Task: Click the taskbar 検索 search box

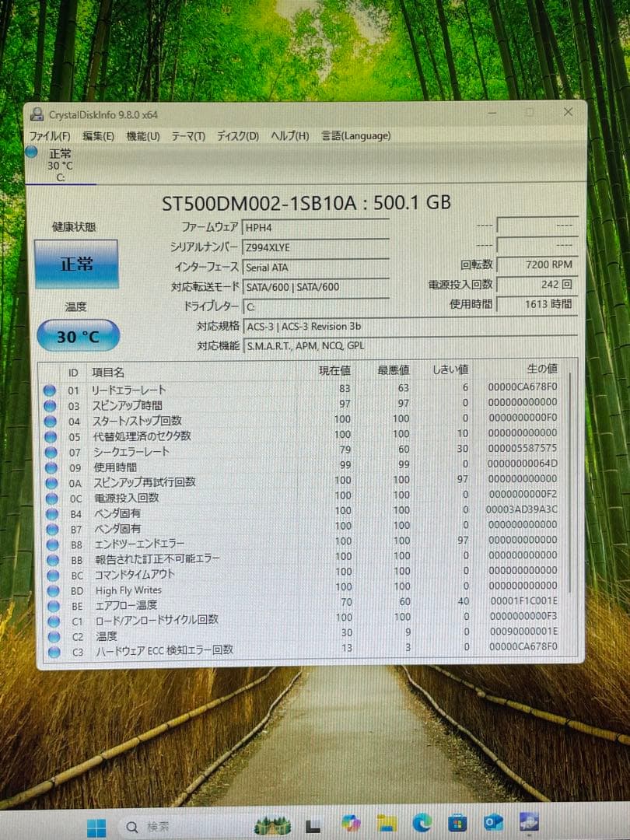Action: pyautogui.click(x=185, y=827)
